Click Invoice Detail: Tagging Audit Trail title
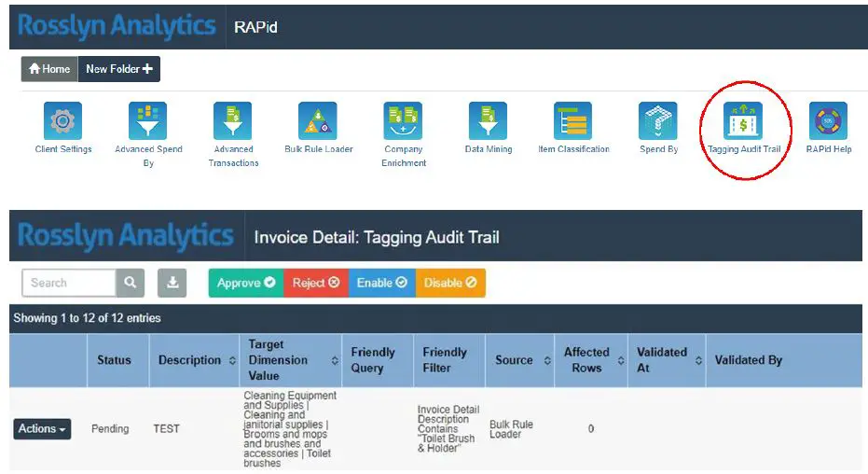 [x=377, y=238]
